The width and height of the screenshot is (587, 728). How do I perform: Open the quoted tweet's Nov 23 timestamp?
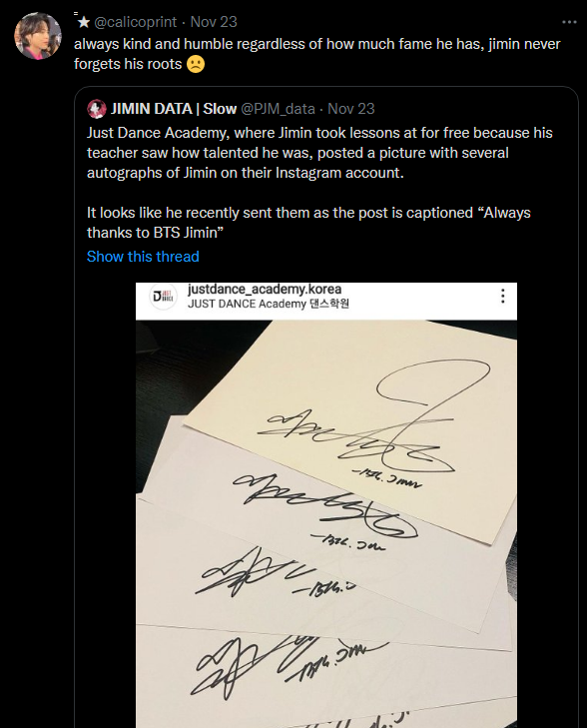pyautogui.click(x=350, y=109)
